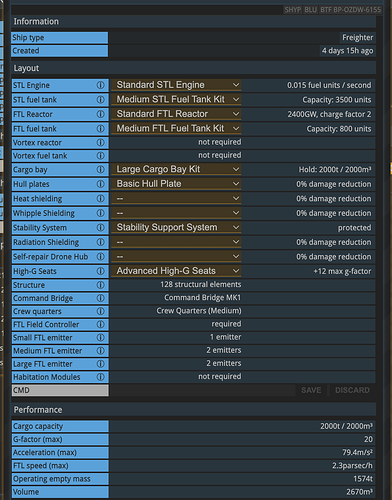Open the Medium FTL Fuel Tank Kit dropdown
Screen dimensions: 392x500
176,128
